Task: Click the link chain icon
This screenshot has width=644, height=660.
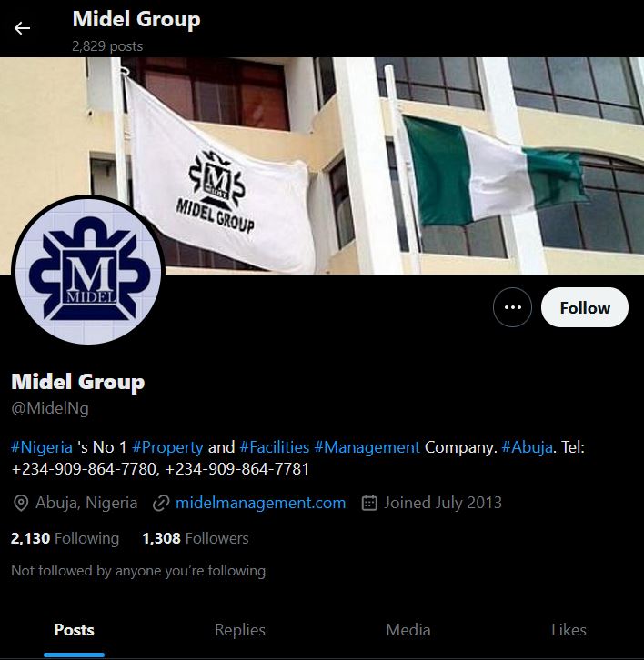Action: click(x=161, y=503)
